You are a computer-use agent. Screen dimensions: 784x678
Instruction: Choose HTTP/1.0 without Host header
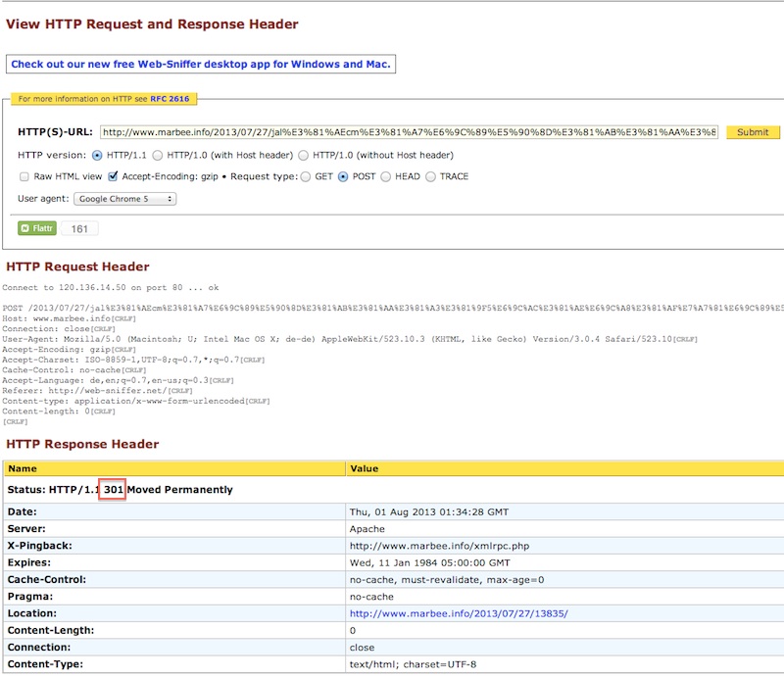[x=304, y=155]
